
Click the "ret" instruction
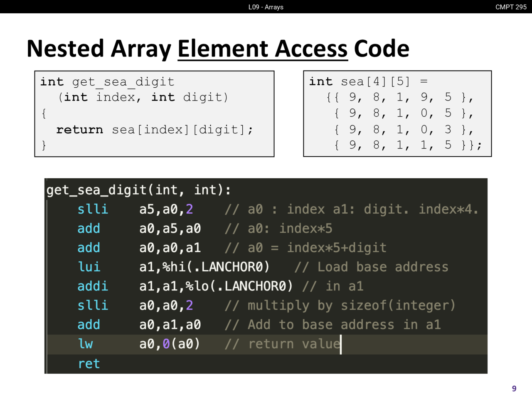point(89,364)
